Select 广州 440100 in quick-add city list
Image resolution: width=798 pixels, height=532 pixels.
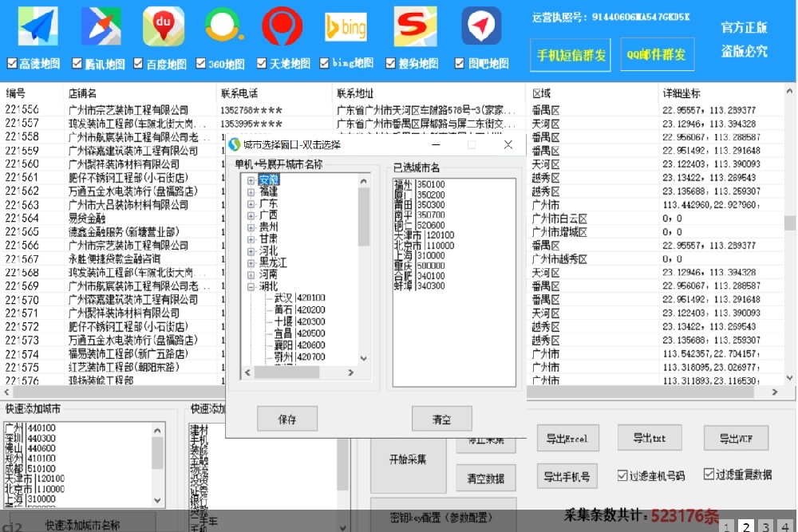tap(30, 428)
